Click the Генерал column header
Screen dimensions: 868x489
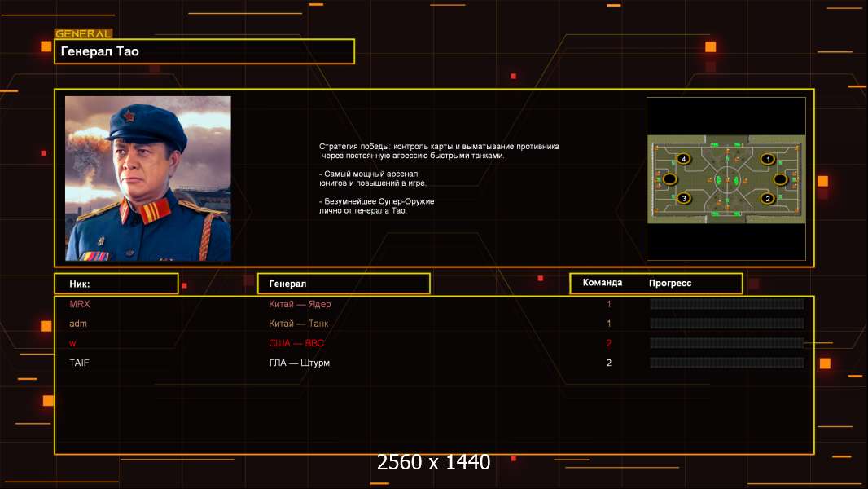pyautogui.click(x=344, y=284)
